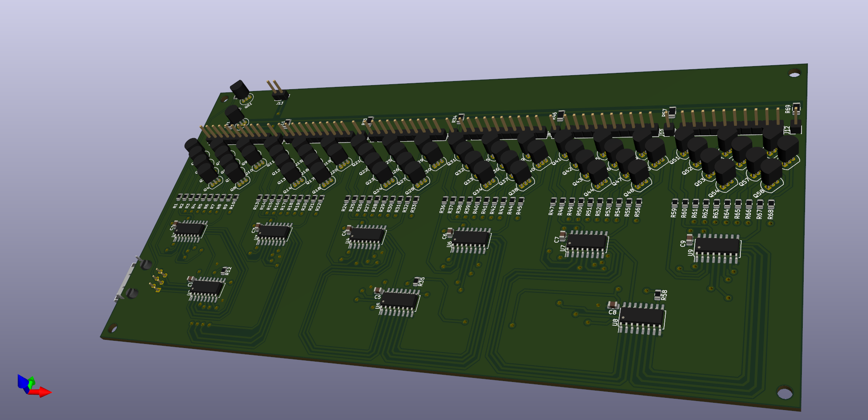Select the U4 IC next to C4

coord(367,237)
